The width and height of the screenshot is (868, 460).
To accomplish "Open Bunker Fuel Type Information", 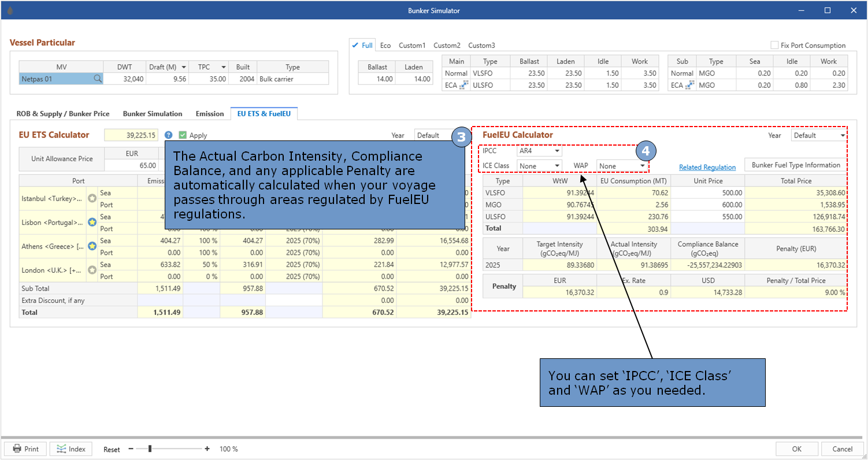I will (796, 165).
